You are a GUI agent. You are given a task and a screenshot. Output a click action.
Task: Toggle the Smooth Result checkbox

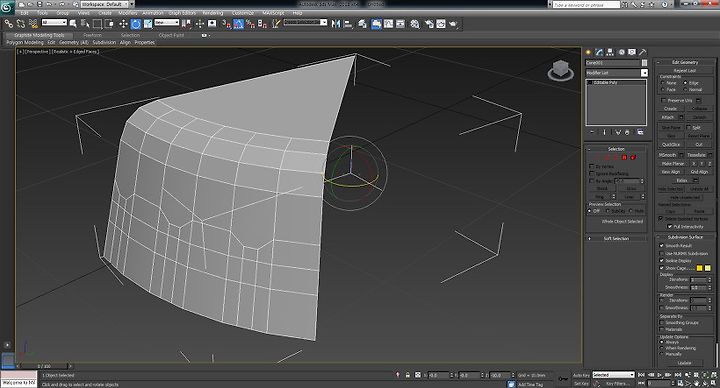click(x=662, y=246)
